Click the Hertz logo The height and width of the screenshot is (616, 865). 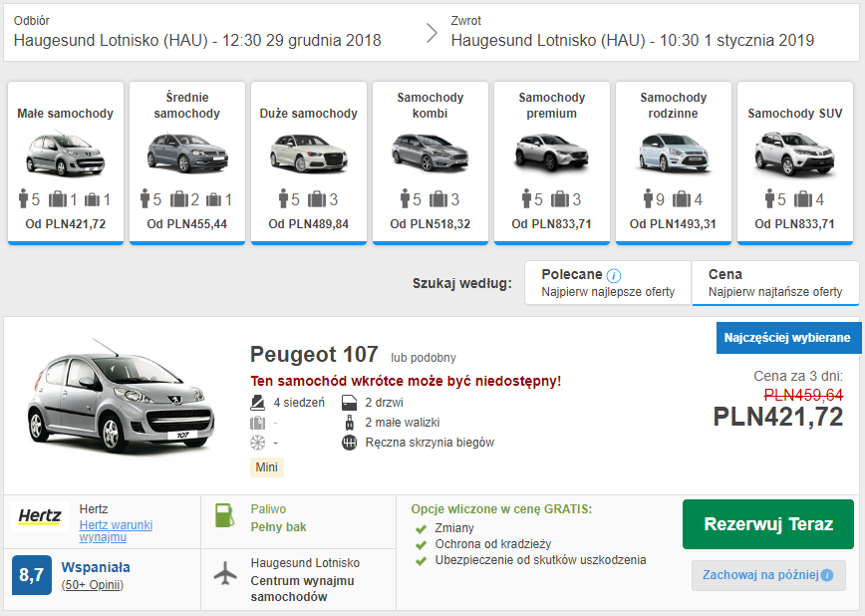tap(40, 517)
